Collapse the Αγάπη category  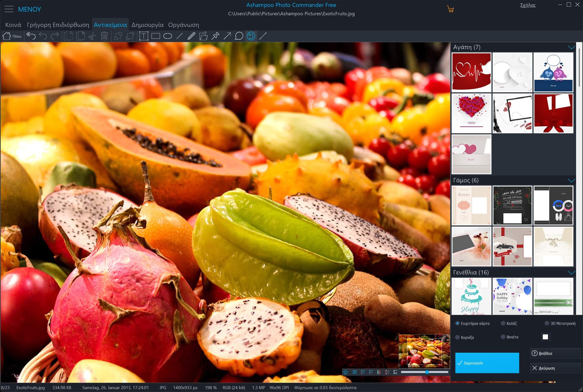point(571,47)
